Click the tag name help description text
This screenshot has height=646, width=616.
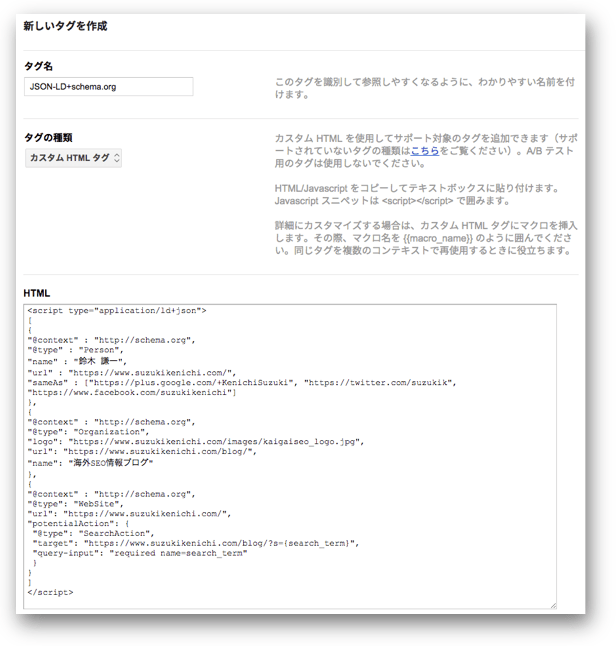tap(425, 88)
